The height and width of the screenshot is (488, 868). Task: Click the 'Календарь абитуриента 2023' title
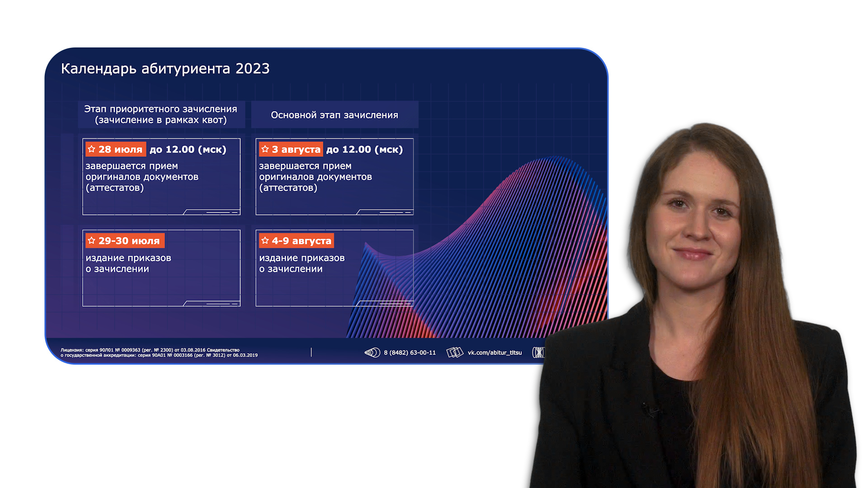pyautogui.click(x=165, y=69)
